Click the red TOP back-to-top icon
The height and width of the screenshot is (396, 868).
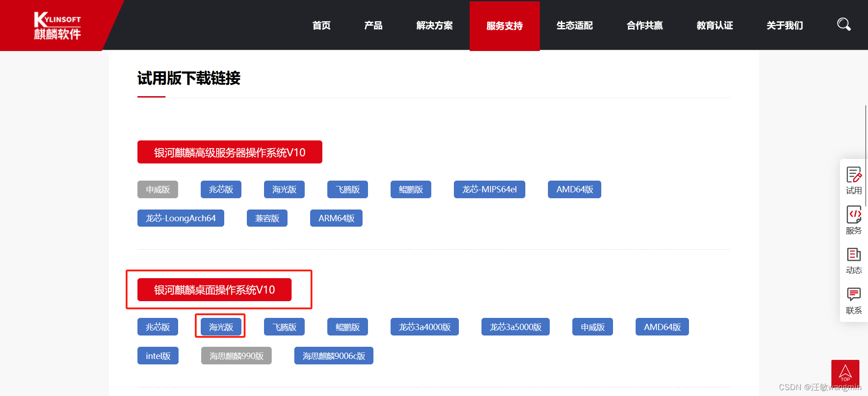(x=845, y=373)
